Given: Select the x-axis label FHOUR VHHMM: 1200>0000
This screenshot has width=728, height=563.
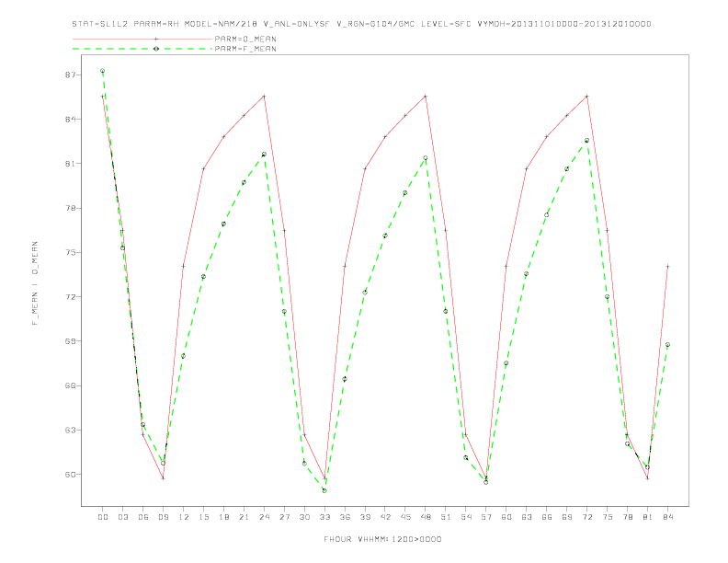Looking at the screenshot, I should (382, 539).
